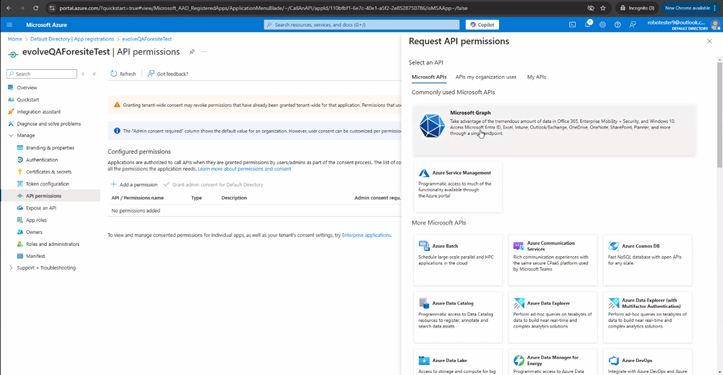Select Azure Service Management card
The image size is (723, 375).
click(458, 187)
